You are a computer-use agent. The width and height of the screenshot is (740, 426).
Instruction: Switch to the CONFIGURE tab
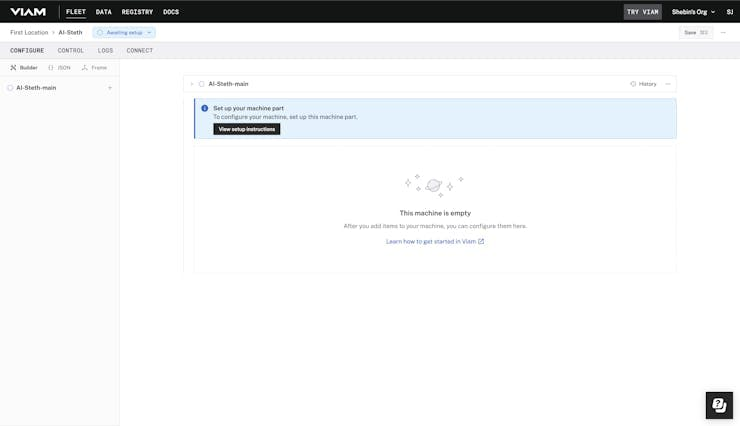pos(27,50)
